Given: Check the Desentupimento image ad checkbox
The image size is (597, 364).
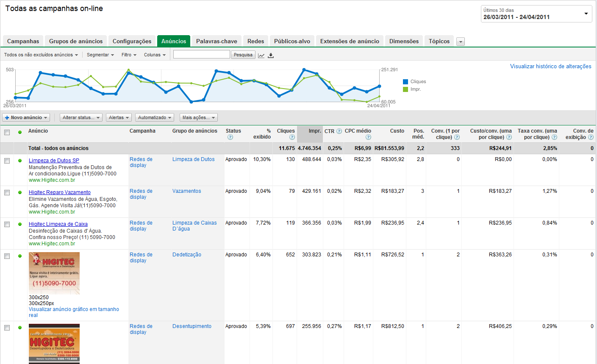Looking at the screenshot, I should coord(7,328).
